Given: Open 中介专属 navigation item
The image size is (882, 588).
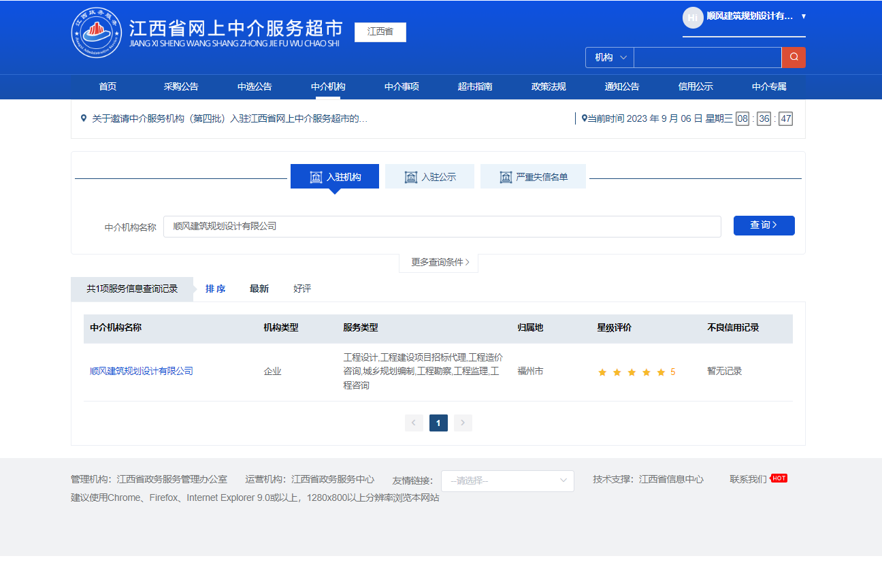Looking at the screenshot, I should [x=769, y=86].
